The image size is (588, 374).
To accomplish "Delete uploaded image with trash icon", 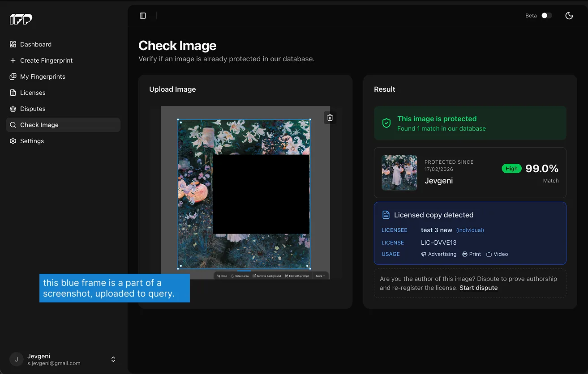I will pyautogui.click(x=330, y=118).
